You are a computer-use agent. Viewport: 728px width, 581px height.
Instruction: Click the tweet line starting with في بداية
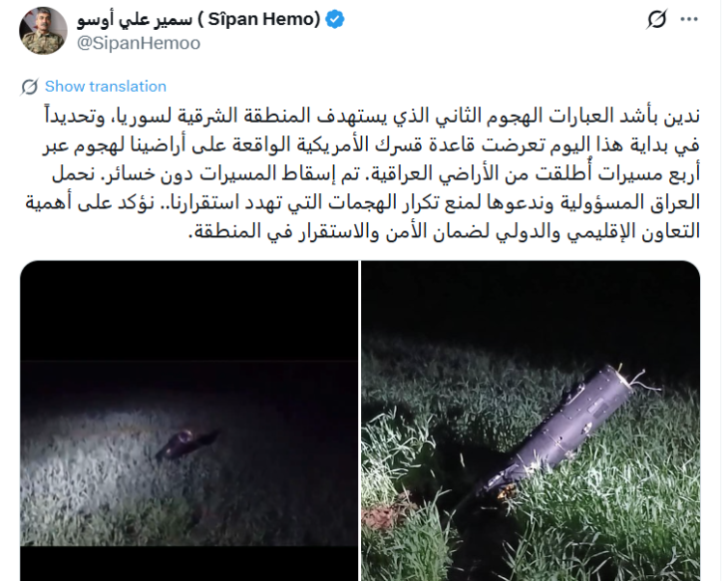[x=371, y=145]
